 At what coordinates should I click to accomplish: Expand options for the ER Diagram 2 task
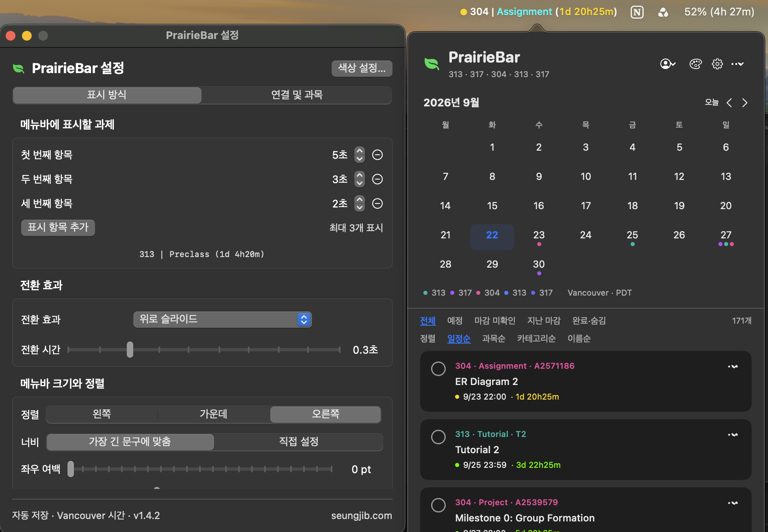click(733, 366)
